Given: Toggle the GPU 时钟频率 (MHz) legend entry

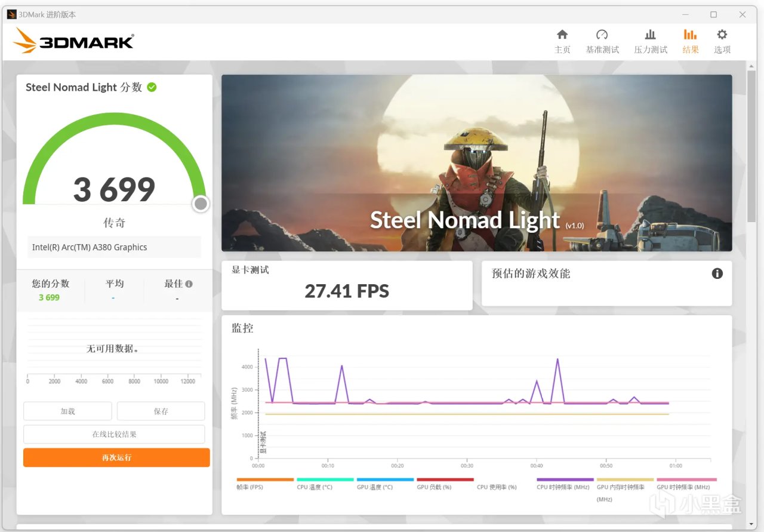Looking at the screenshot, I should (685, 484).
